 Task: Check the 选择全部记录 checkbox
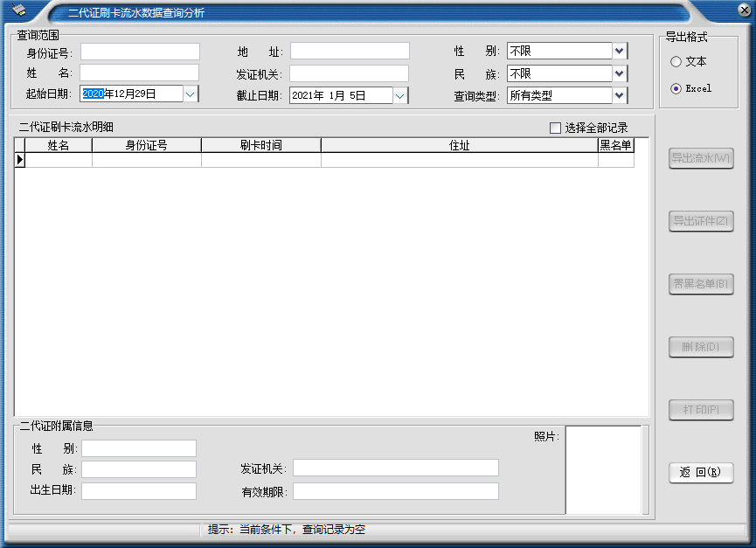click(x=555, y=128)
